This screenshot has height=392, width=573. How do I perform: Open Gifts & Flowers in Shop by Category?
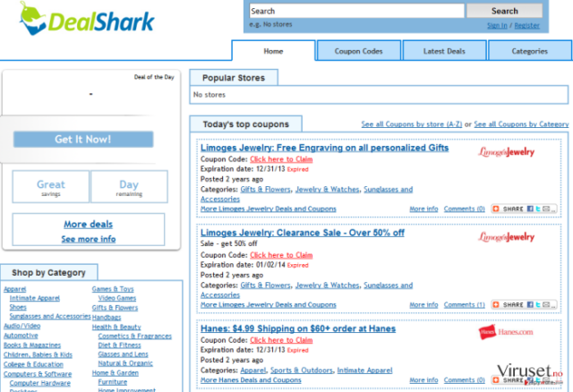115,308
